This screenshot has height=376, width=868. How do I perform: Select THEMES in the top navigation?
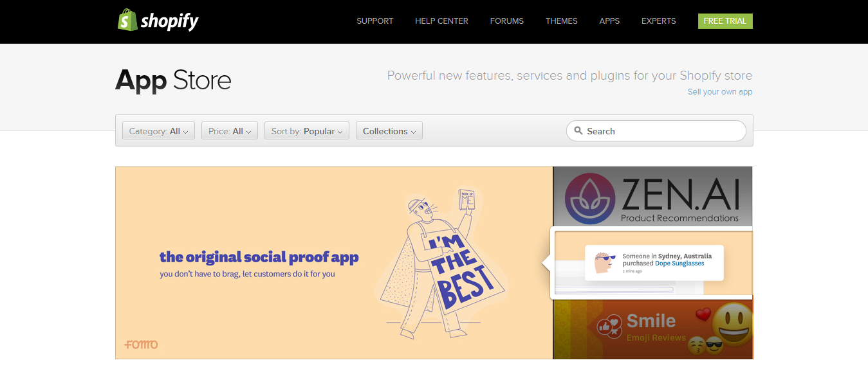(x=560, y=21)
